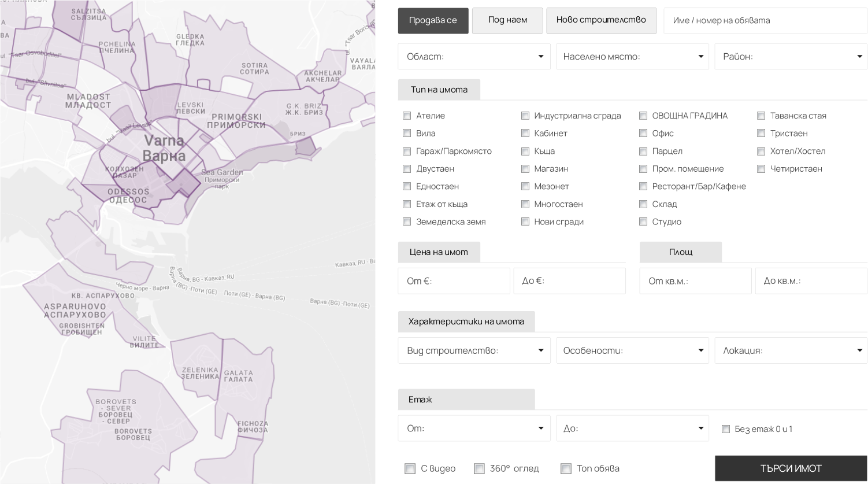Expand the 'Особености' dropdown
Screen dimensions: 868x484
tap(632, 350)
